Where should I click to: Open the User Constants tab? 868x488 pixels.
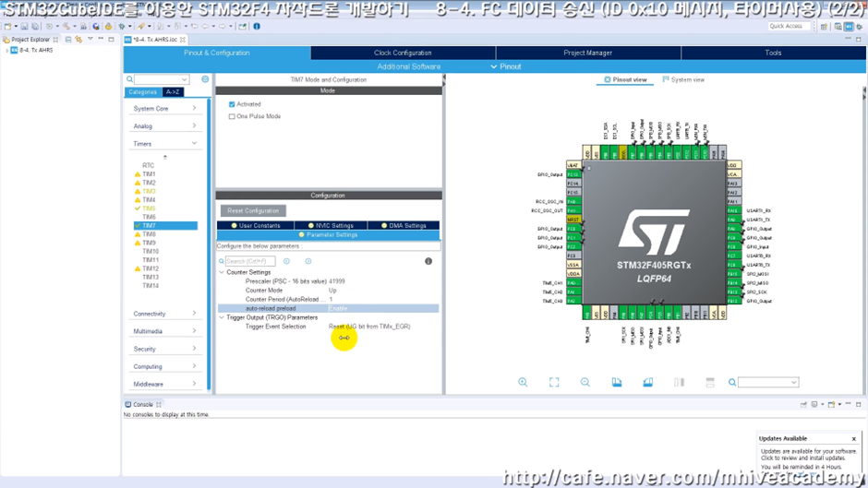(x=255, y=226)
